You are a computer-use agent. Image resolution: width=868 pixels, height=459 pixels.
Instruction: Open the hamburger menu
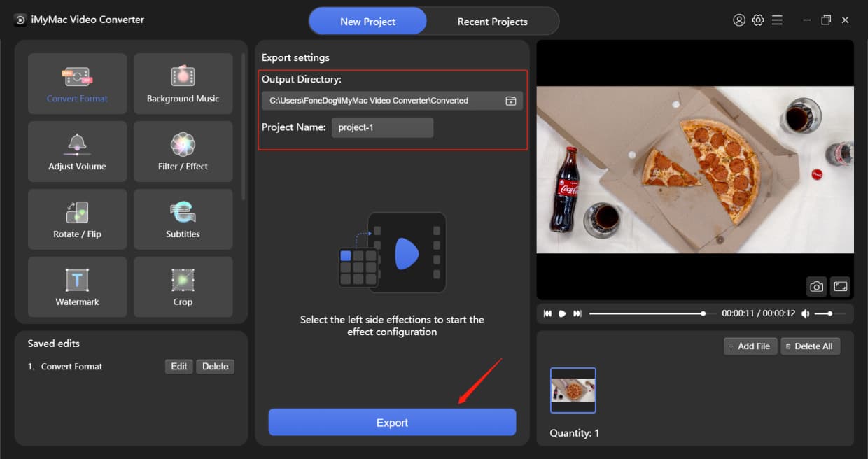777,20
